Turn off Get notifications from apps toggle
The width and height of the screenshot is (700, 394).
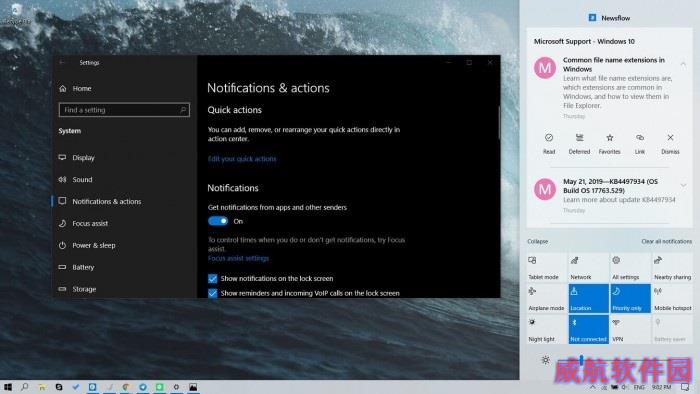click(218, 221)
